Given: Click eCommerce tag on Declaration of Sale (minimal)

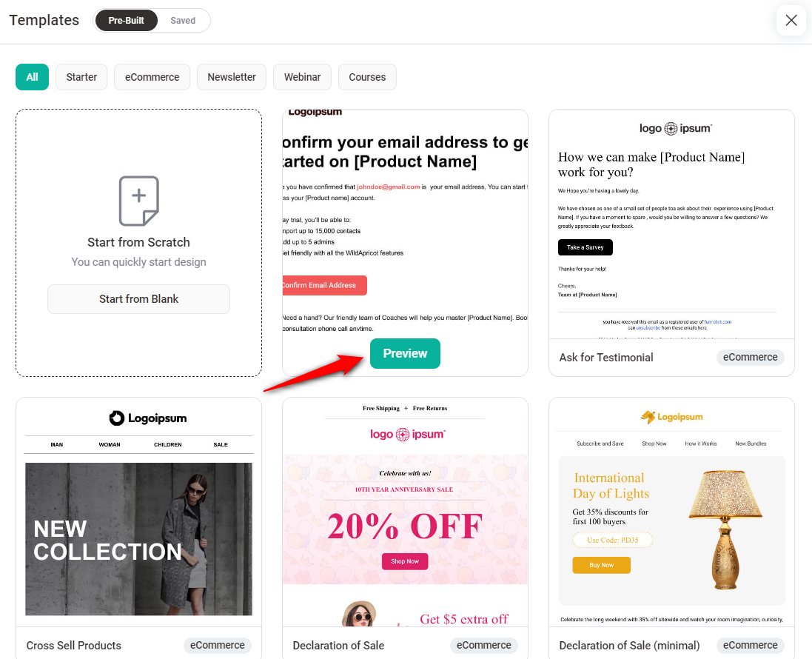Looking at the screenshot, I should point(751,645).
